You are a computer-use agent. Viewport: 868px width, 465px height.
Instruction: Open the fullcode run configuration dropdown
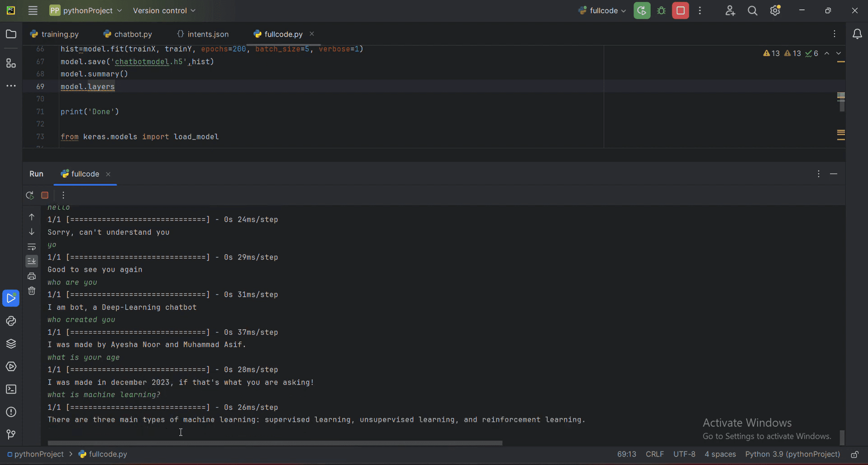602,11
